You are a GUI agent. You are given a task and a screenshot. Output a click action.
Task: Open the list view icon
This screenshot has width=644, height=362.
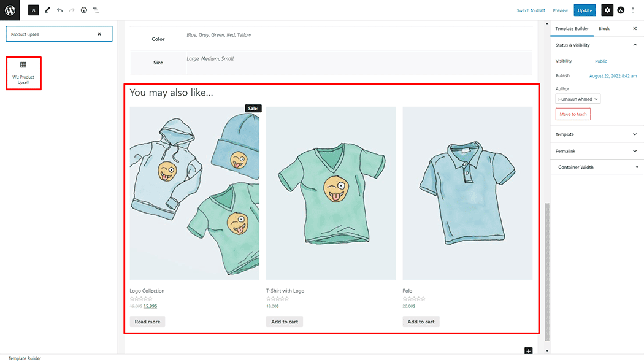point(96,10)
